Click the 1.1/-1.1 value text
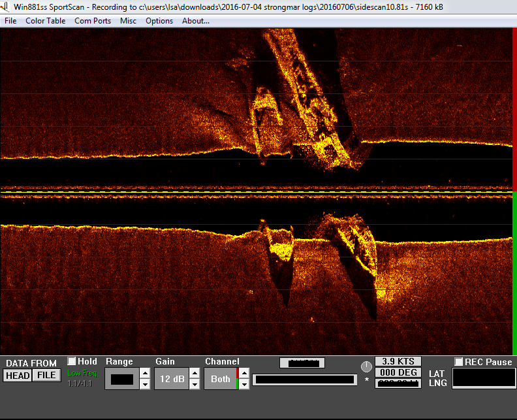The image size is (517, 420). (x=80, y=383)
